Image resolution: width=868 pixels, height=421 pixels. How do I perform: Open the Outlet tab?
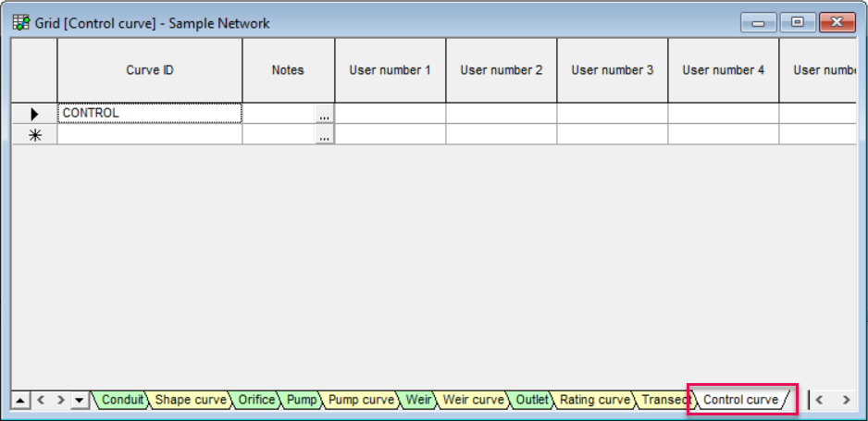tap(531, 400)
